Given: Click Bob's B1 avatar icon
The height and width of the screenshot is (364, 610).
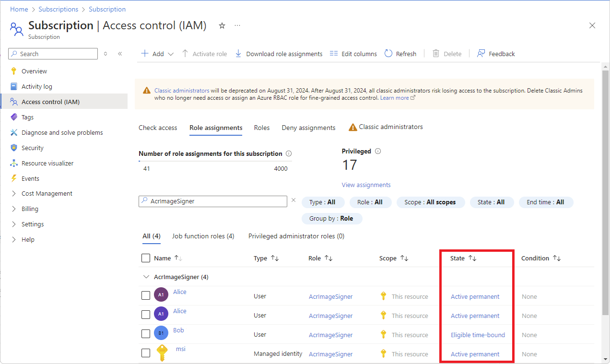Looking at the screenshot, I should pyautogui.click(x=161, y=333).
